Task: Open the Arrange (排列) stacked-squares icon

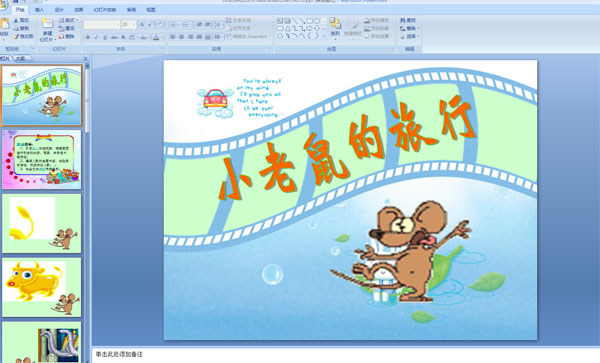Action: pyautogui.click(x=335, y=23)
